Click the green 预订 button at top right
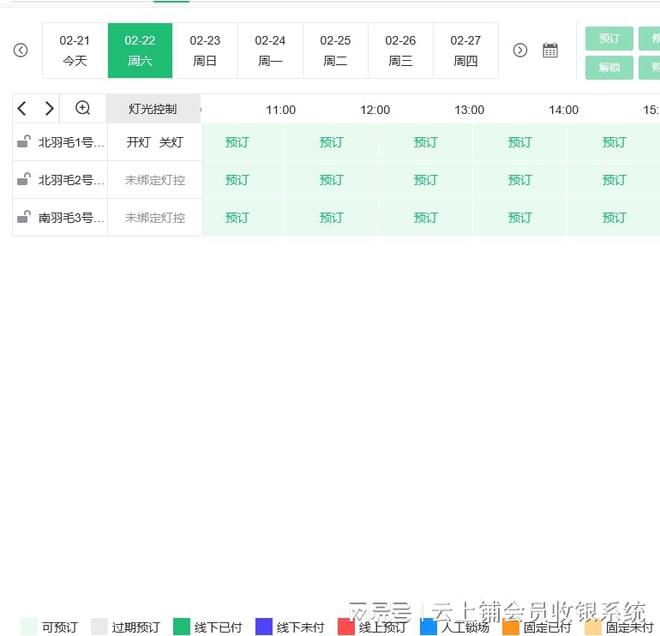The image size is (660, 636). pos(609,39)
